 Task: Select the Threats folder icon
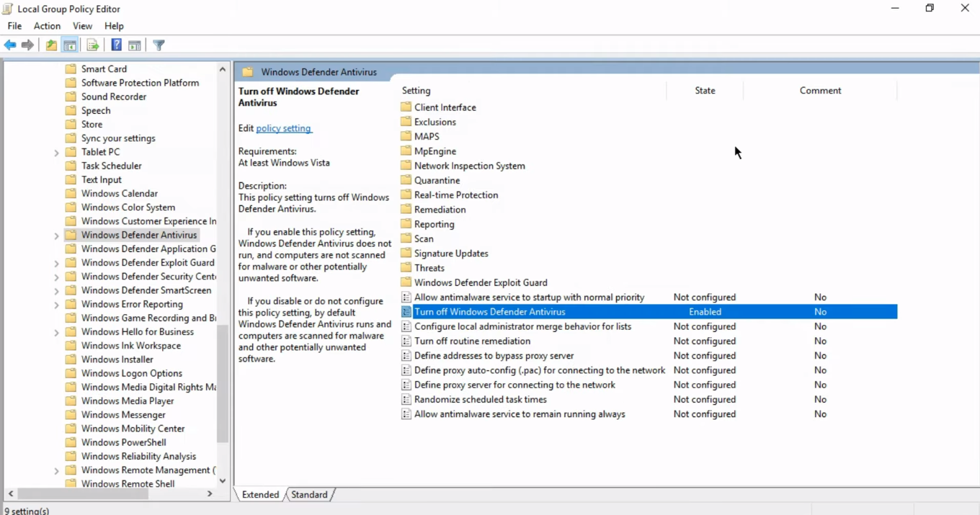coord(406,268)
